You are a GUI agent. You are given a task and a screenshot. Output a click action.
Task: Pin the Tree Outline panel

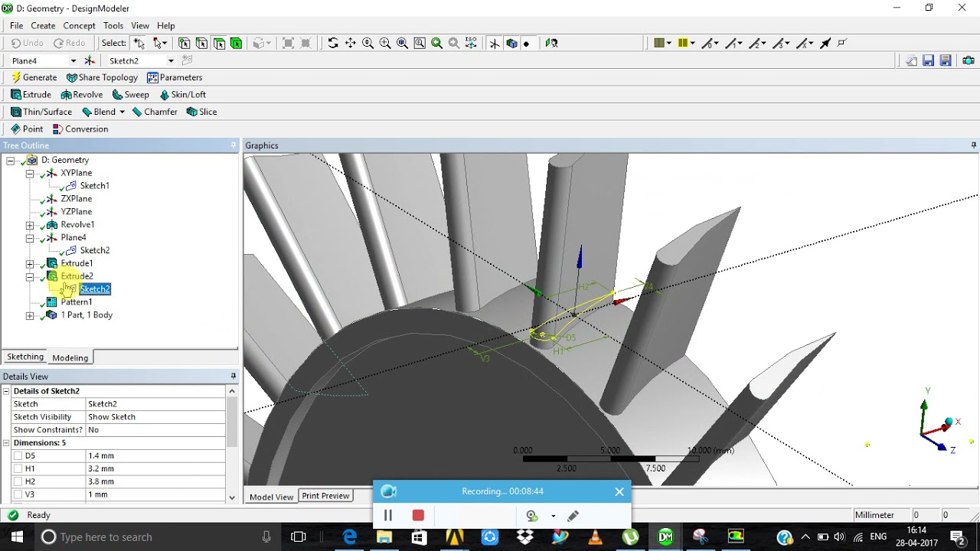234,145
